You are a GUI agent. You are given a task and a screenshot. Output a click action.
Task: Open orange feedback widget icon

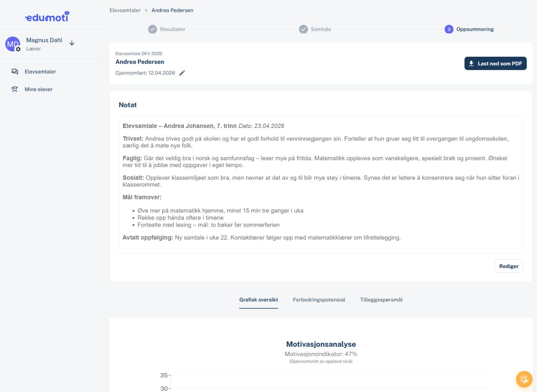pyautogui.click(x=524, y=379)
